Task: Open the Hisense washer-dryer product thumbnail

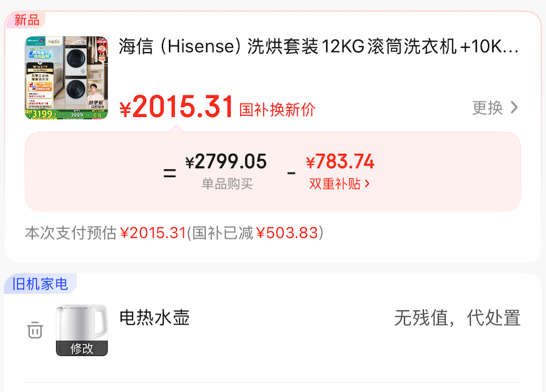Action: (66, 78)
